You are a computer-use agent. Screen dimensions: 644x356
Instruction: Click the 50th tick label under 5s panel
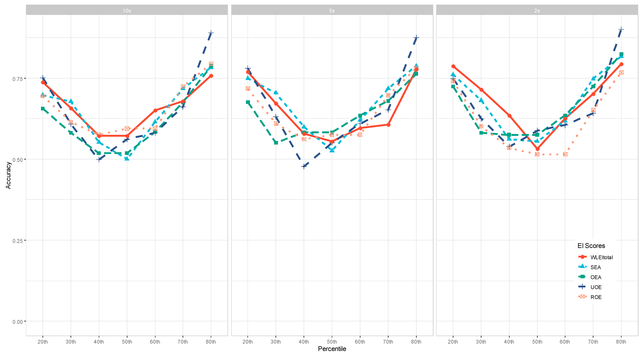tap(332, 342)
